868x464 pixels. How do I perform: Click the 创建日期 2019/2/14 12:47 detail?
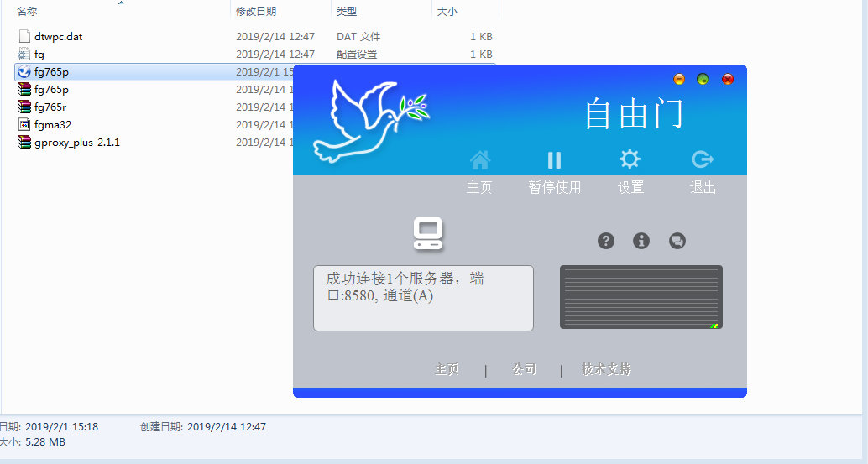click(x=203, y=427)
